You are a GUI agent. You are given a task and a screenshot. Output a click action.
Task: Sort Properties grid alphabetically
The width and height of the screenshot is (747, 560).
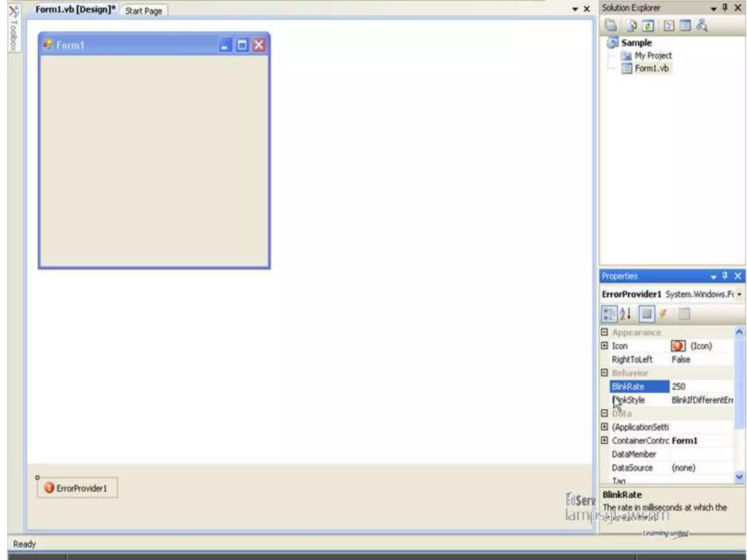click(x=626, y=314)
